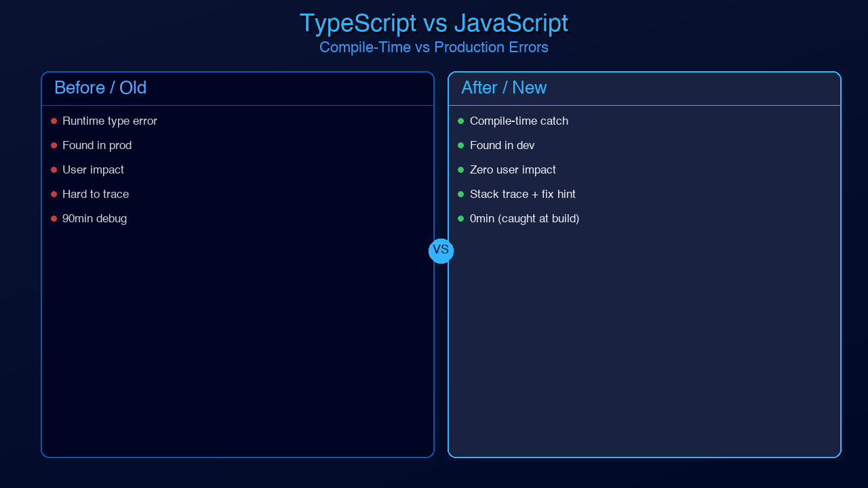Click the red bullet beside 'Hard to trace'
Image resolution: width=868 pixels, height=488 pixels.
tap(54, 195)
